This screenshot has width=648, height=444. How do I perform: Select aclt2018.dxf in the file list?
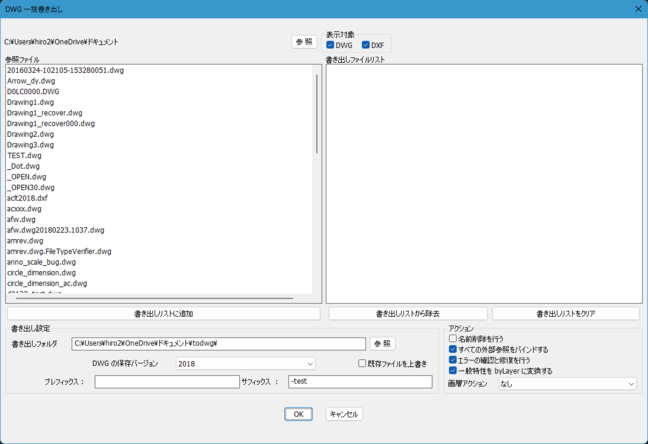28,199
